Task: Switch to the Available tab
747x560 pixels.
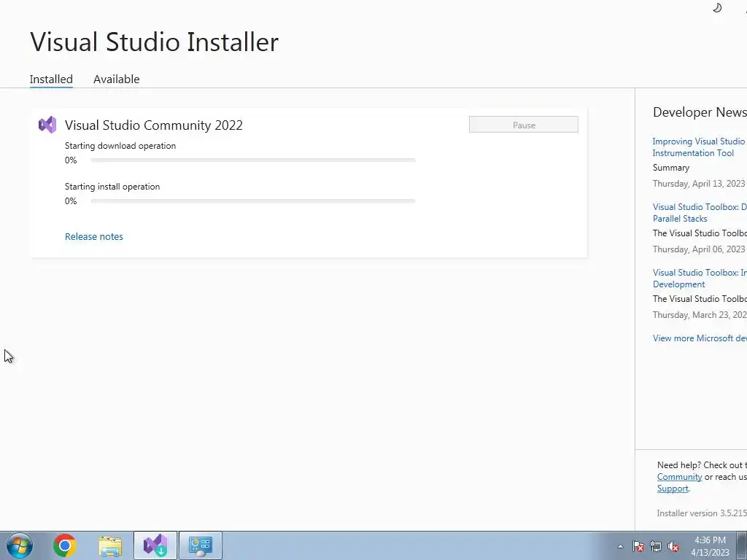Action: [x=116, y=79]
